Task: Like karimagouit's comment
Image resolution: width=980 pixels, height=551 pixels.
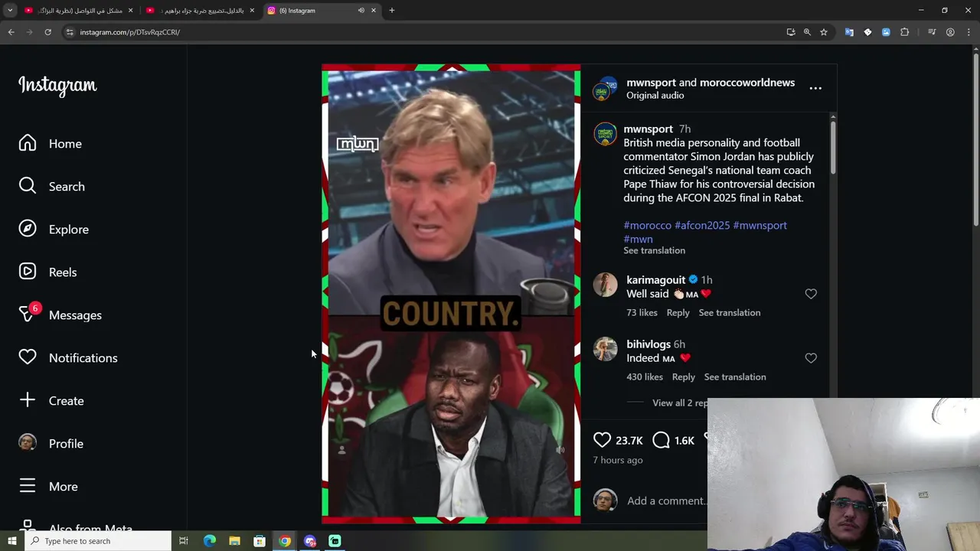Action: (x=811, y=294)
